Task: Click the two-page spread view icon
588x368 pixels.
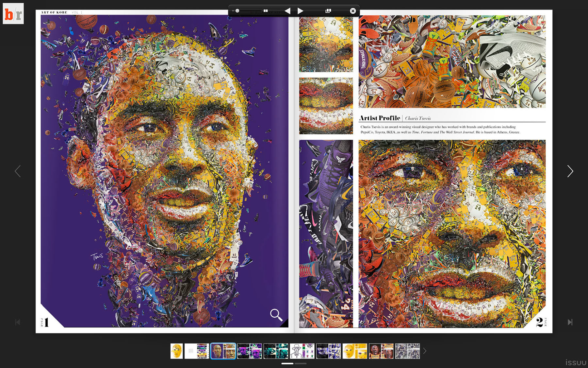Action: pyautogui.click(x=266, y=11)
